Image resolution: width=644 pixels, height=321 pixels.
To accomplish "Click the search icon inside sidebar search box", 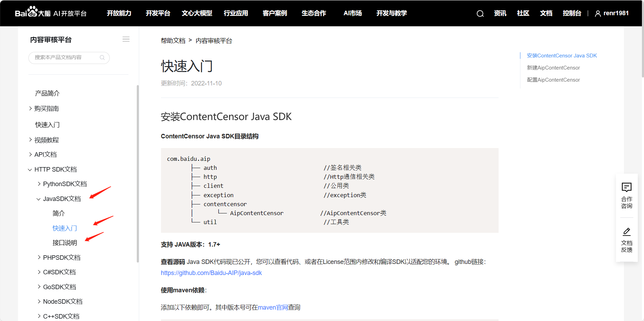I will [102, 57].
